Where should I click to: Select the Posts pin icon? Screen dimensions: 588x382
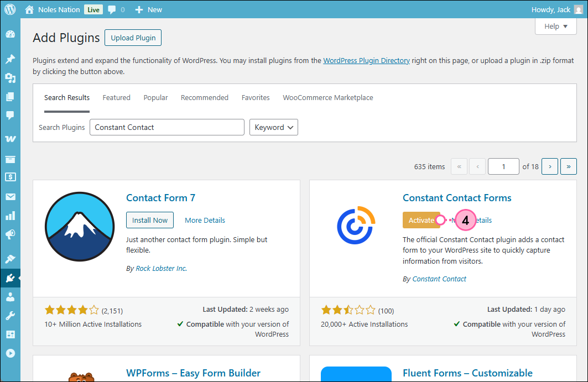point(11,59)
